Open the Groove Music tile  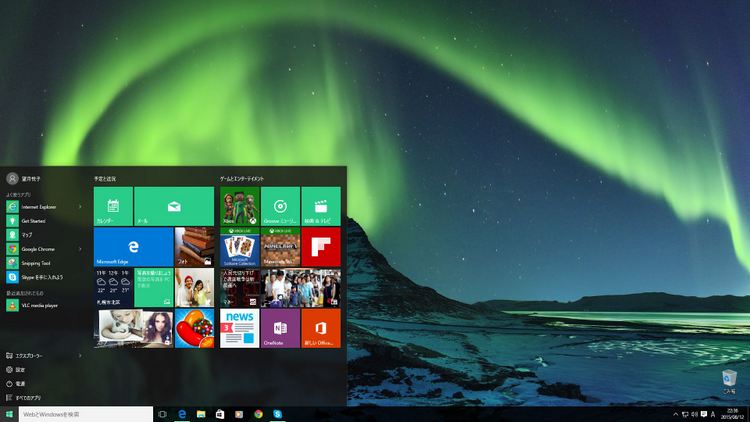pyautogui.click(x=280, y=206)
